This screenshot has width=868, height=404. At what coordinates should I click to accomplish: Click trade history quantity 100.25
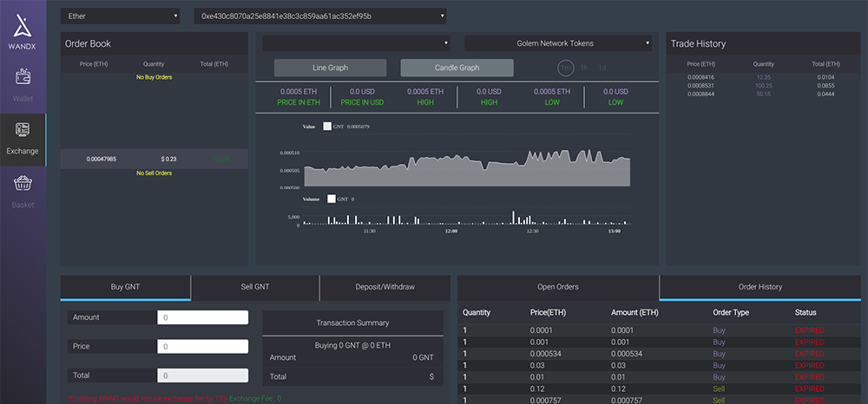point(764,86)
